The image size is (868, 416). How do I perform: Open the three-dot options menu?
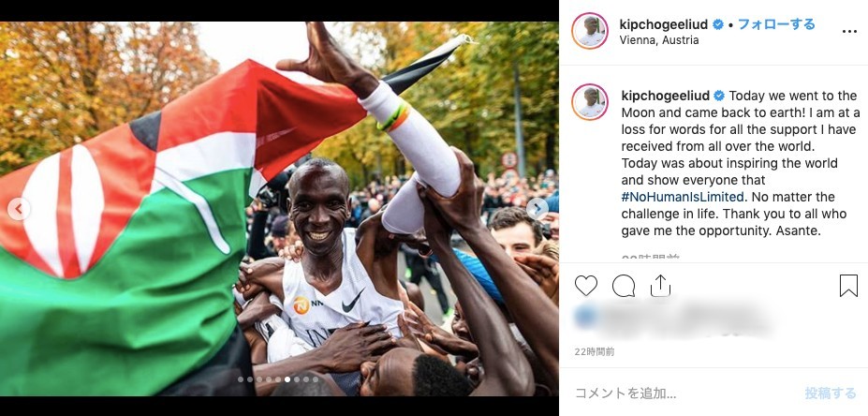[849, 32]
